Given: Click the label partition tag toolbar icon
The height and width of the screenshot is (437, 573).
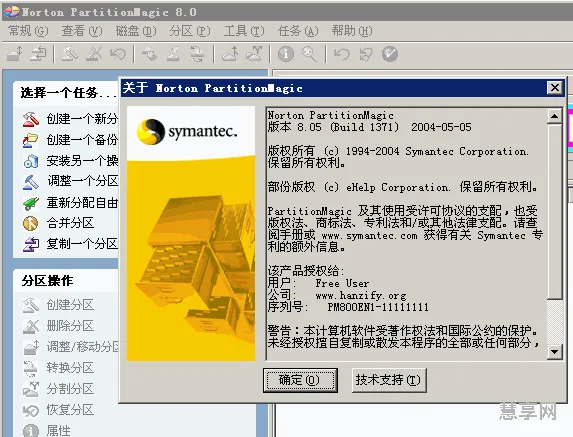Looking at the screenshot, I should (149, 54).
